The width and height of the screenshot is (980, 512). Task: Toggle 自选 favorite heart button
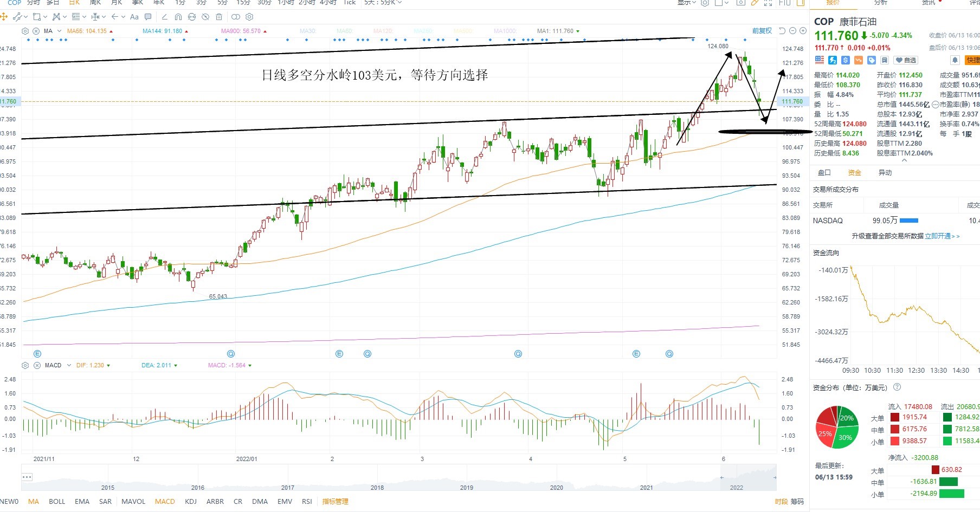(906, 60)
